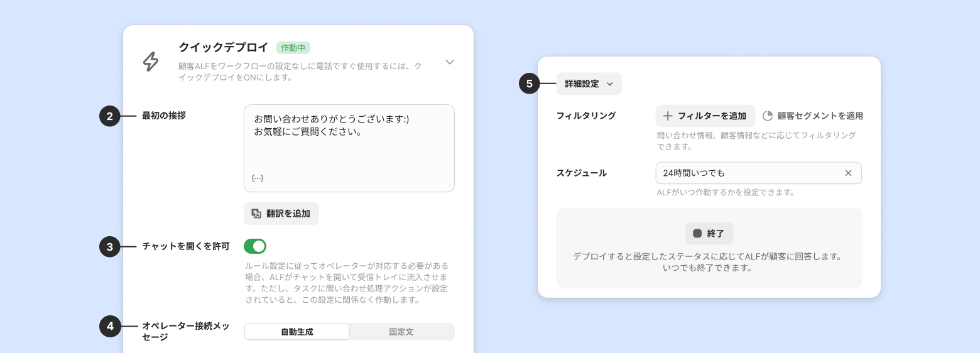Clear the 24時間いつでも schedule with X
The height and width of the screenshot is (353, 980).
848,173
